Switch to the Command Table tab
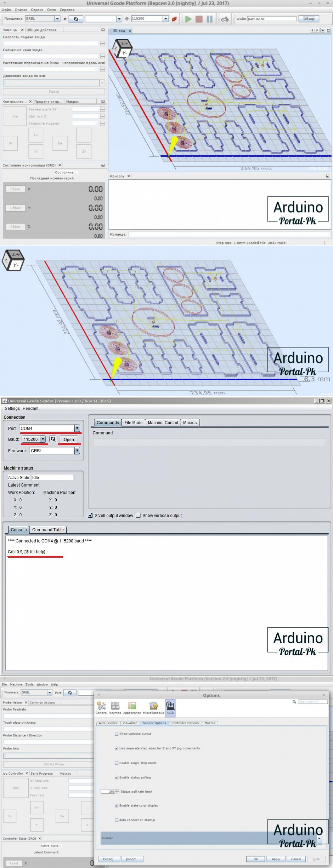 (48, 530)
